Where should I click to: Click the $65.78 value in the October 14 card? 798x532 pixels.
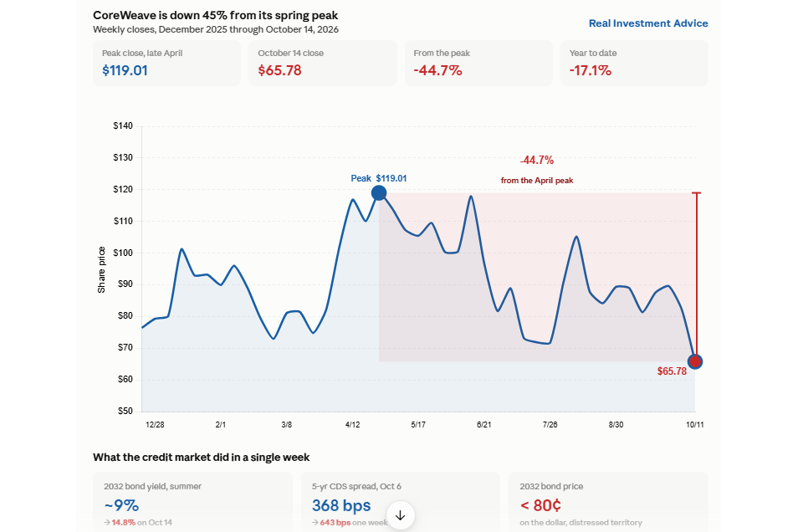click(280, 70)
